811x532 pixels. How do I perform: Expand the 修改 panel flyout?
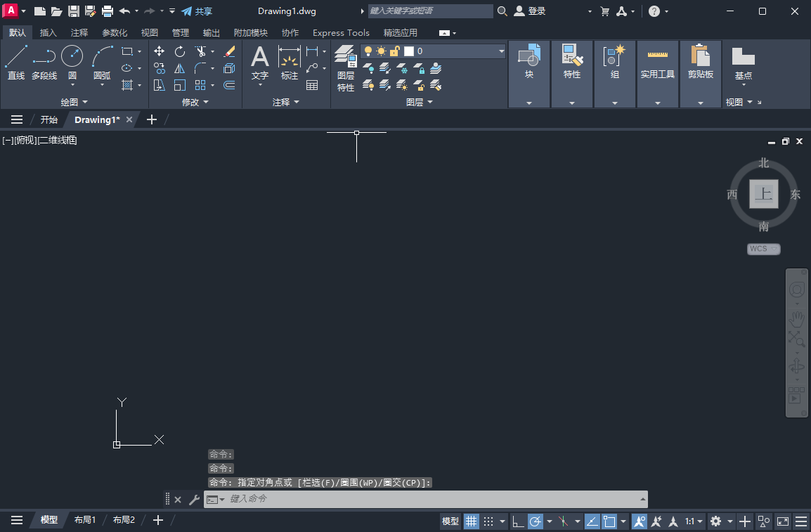coord(195,103)
